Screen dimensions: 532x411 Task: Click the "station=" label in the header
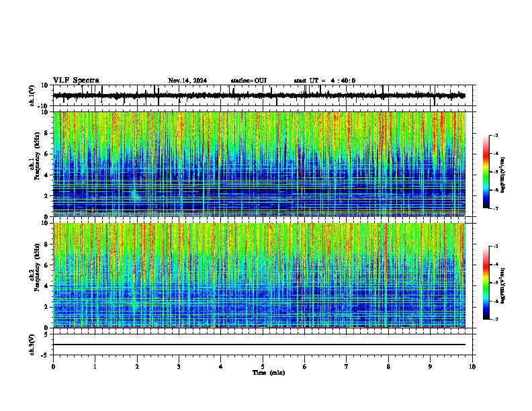pos(242,81)
